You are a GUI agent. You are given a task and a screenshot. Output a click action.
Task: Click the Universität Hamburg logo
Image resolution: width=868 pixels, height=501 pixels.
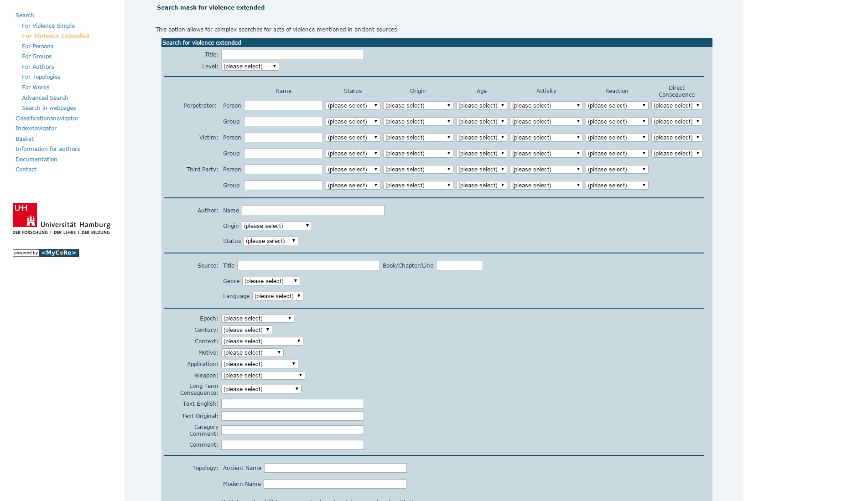61,219
